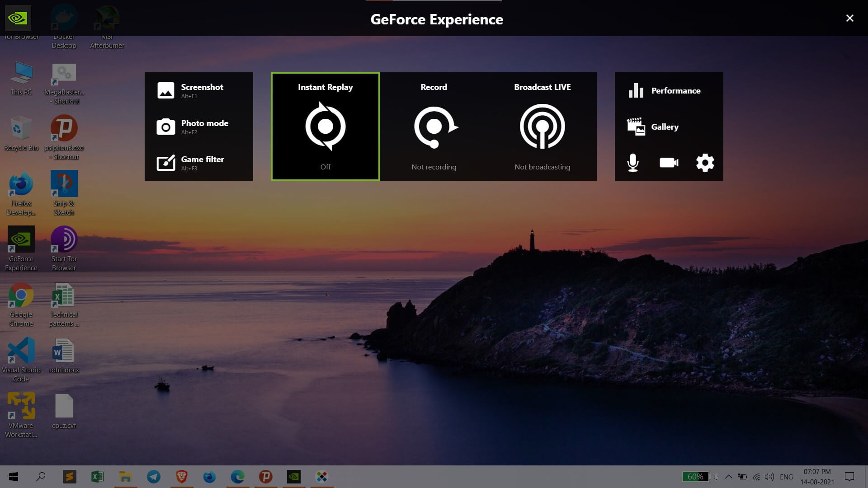The height and width of the screenshot is (488, 868).
Task: Open Sublime Text from the taskbar
Action: click(x=69, y=477)
